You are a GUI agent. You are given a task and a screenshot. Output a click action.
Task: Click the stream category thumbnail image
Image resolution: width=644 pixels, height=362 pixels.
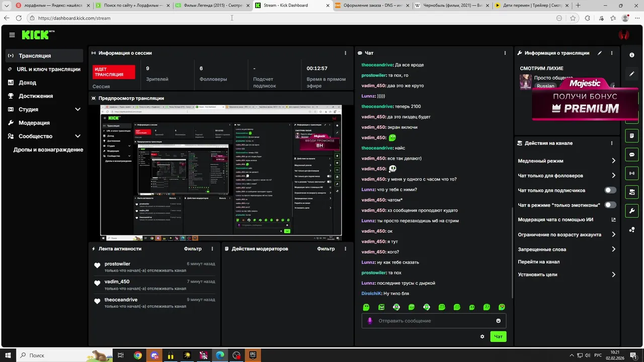click(x=526, y=81)
